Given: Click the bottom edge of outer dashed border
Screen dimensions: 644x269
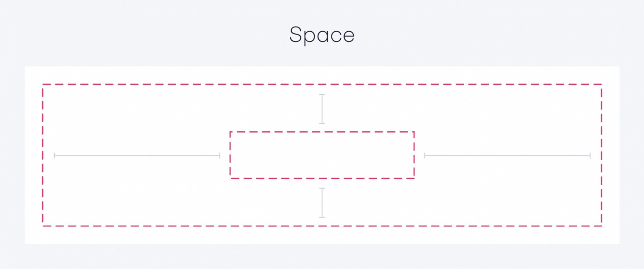Looking at the screenshot, I should pos(322,226).
